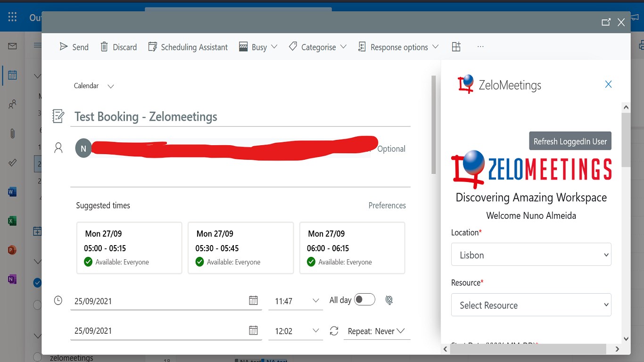Edit the Test Booking title field
The image size is (644, 362).
[240, 116]
